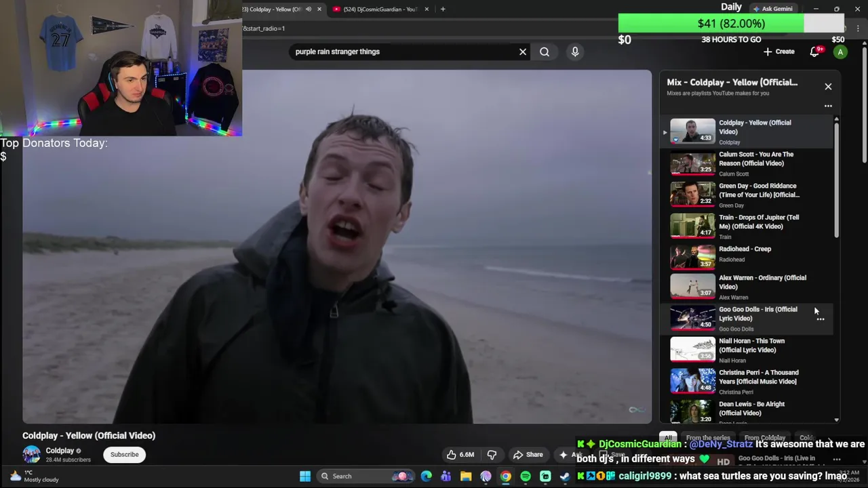
Task: Open Ask Gemini in Chrome
Action: [772, 9]
